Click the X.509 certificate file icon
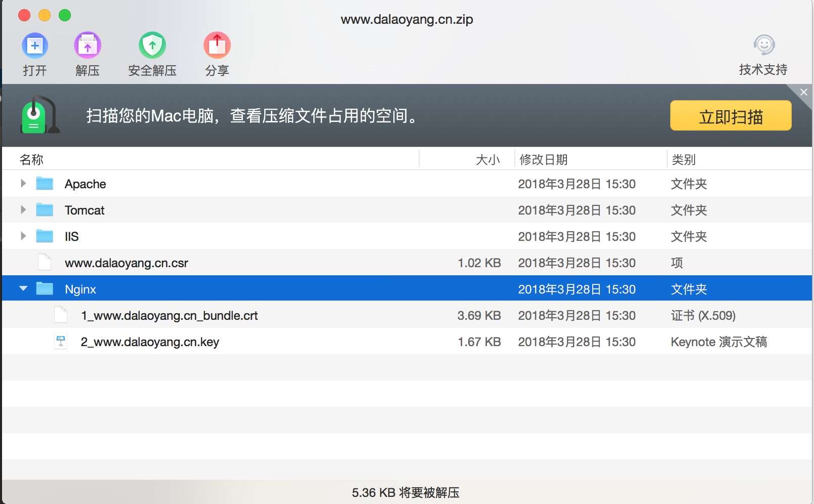814x504 pixels. [x=61, y=315]
